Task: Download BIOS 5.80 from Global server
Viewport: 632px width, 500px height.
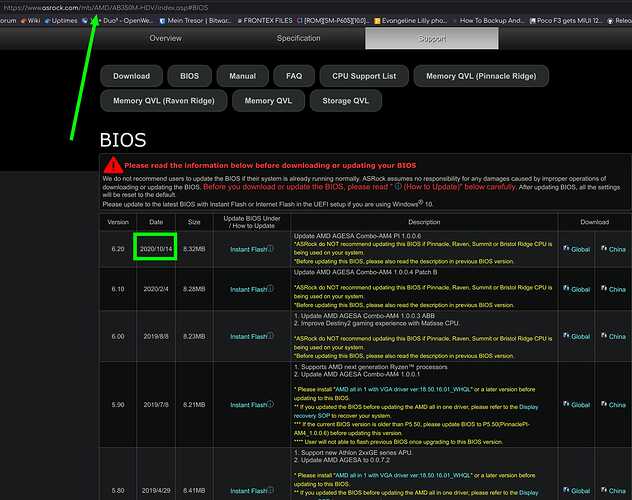Action: [x=576, y=490]
